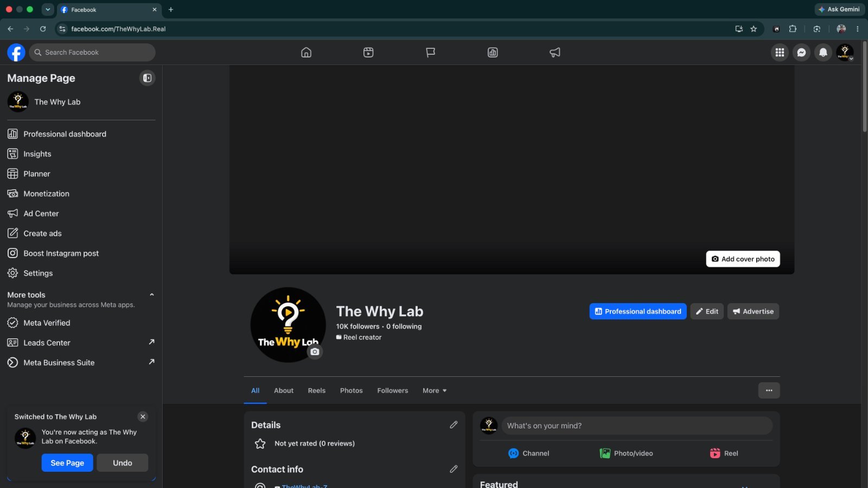868x488 pixels.
Task: Open the Pages flag icon in top navigation
Action: [430, 53]
